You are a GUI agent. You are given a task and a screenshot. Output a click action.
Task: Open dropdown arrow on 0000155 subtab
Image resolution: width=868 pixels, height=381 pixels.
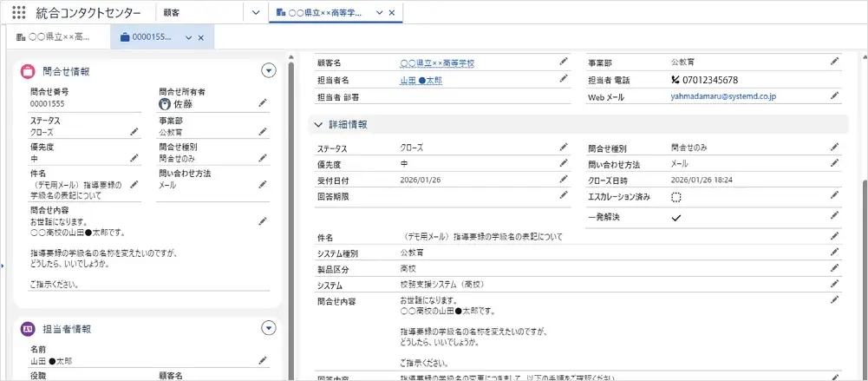[189, 37]
